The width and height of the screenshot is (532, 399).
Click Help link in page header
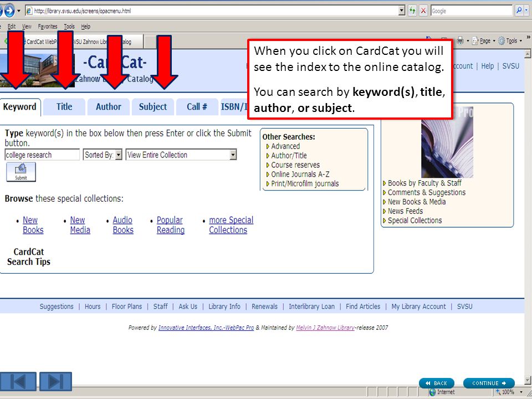pos(487,66)
